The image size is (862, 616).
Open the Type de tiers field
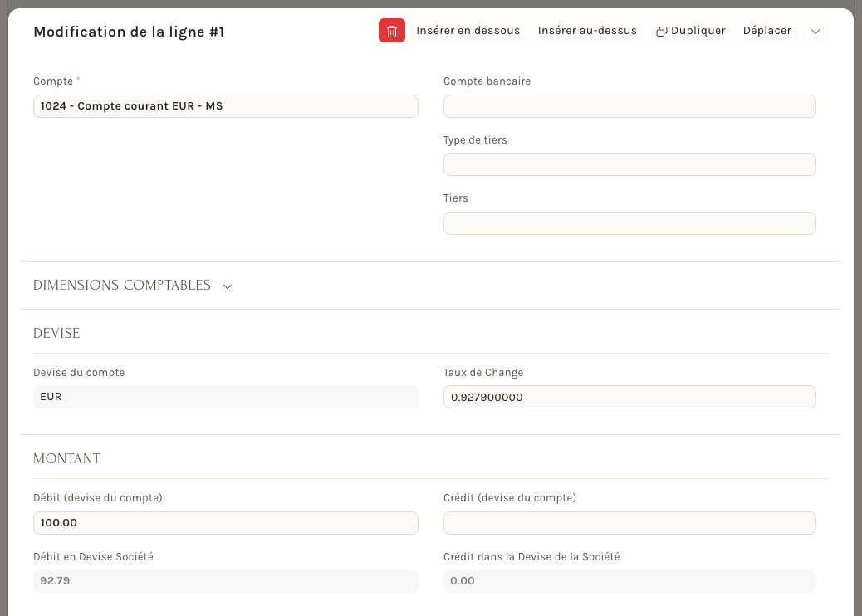point(629,164)
